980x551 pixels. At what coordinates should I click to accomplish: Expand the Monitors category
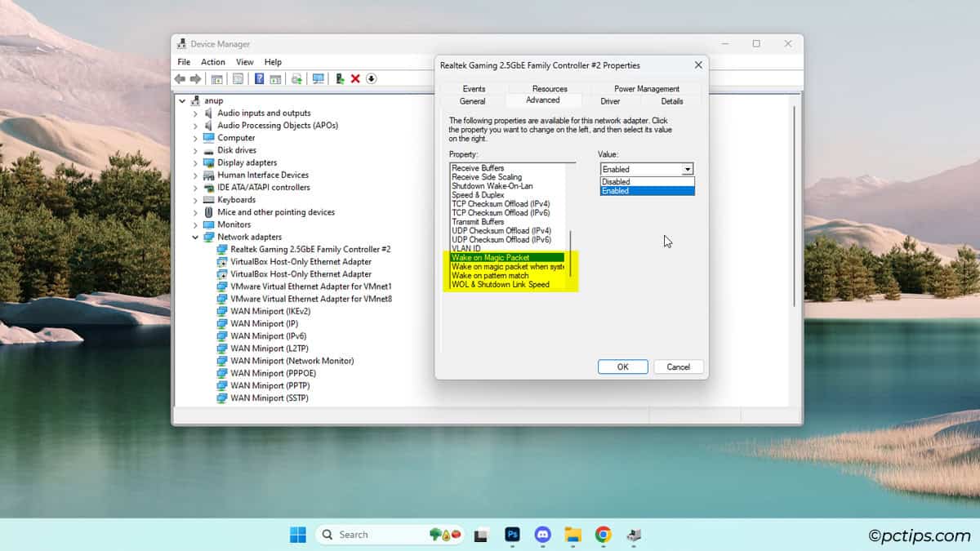(195, 224)
